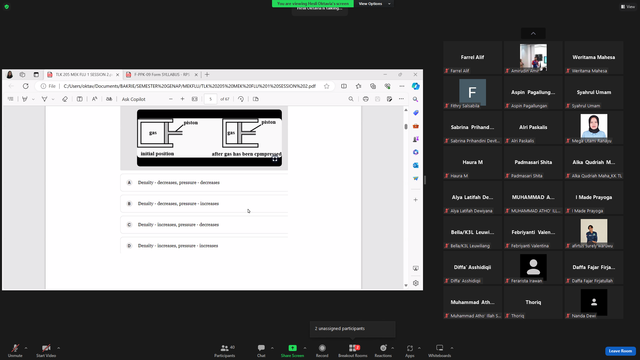Select answer A Density decreases, pressure decreases

(x=204, y=182)
